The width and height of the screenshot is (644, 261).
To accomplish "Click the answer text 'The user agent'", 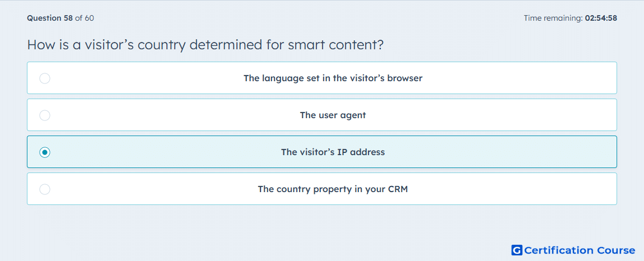I will (x=333, y=115).
